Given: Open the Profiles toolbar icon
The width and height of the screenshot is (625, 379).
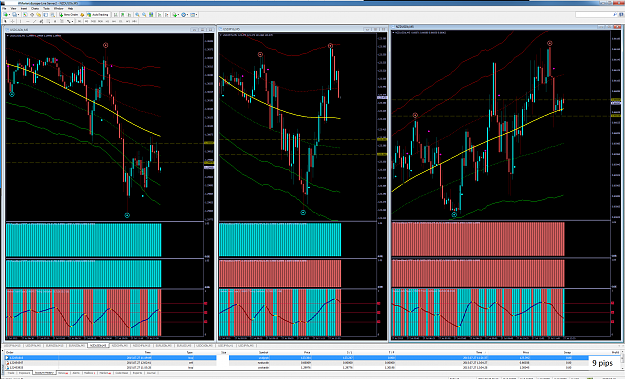Looking at the screenshot, I should 14,15.
